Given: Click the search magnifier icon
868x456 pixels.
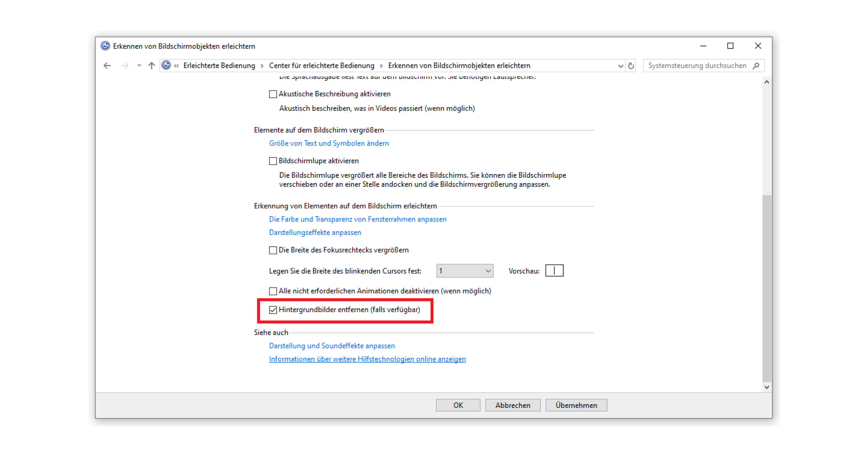Looking at the screenshot, I should click(x=756, y=66).
